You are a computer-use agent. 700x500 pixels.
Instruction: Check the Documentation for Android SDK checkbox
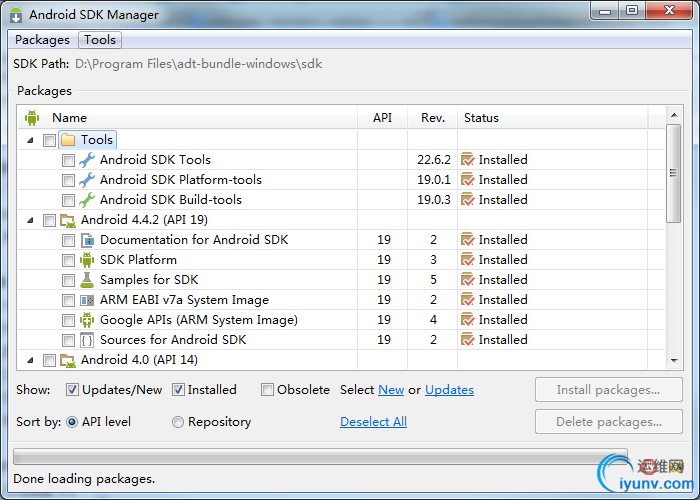point(68,241)
